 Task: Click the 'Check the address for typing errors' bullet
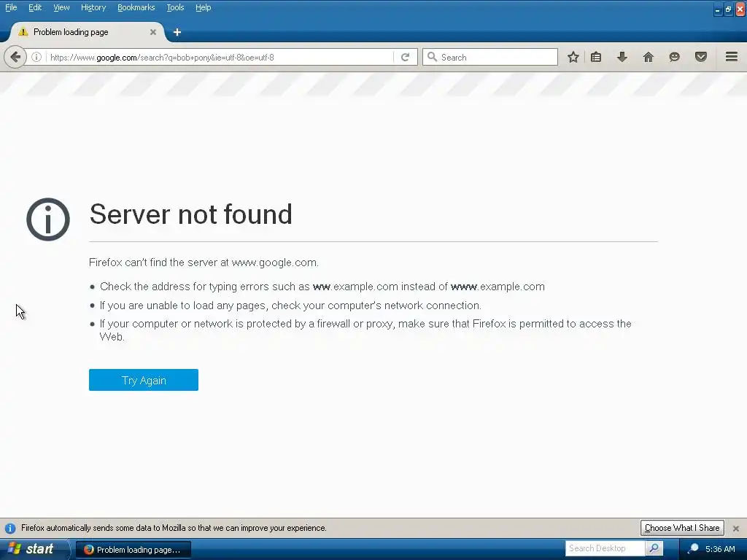click(322, 287)
